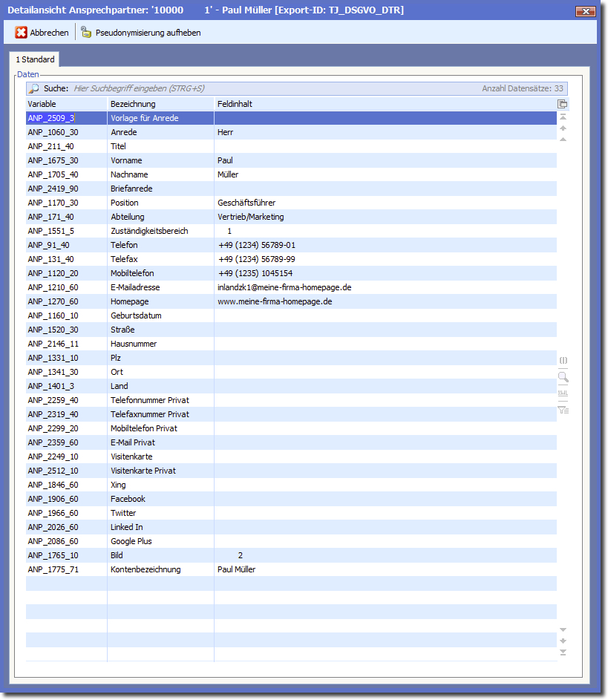Click the Feldinhalt column header
608x700 pixels.
pos(385,104)
